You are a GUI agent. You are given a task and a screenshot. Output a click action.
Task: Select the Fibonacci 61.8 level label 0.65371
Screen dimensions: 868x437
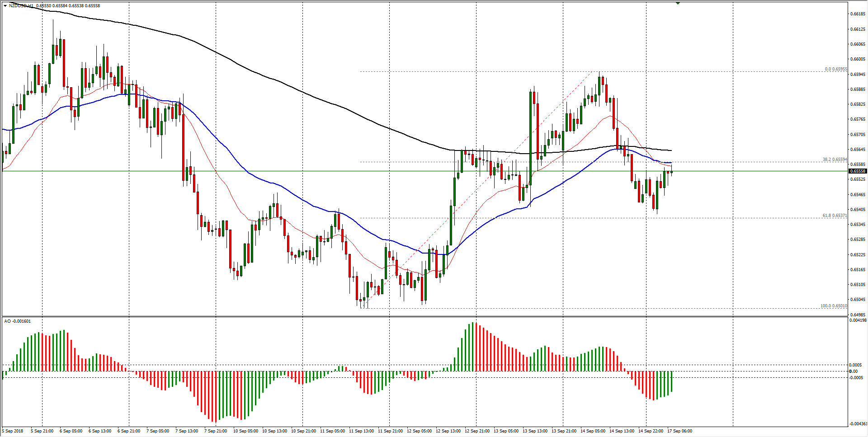[x=835, y=216]
